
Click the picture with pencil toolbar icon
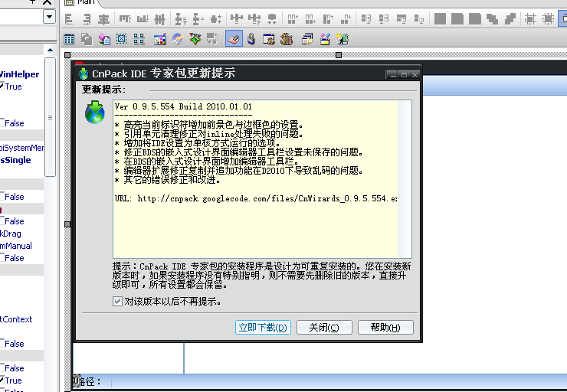coord(160,38)
